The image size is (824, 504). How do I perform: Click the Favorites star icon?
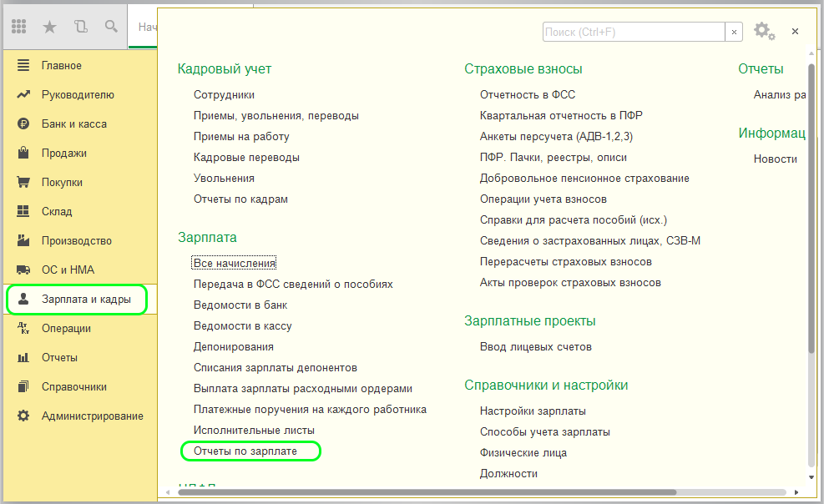[49, 27]
